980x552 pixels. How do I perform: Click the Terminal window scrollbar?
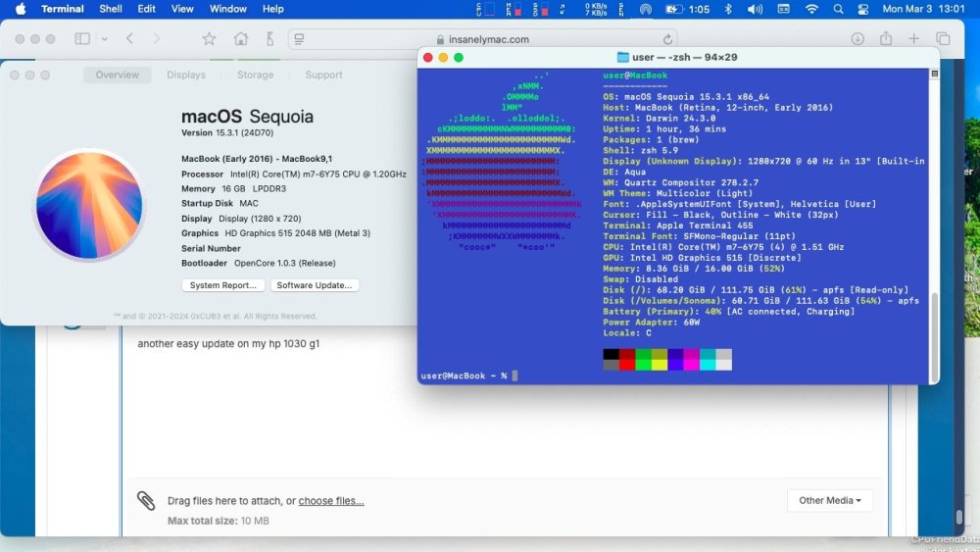coord(934,335)
